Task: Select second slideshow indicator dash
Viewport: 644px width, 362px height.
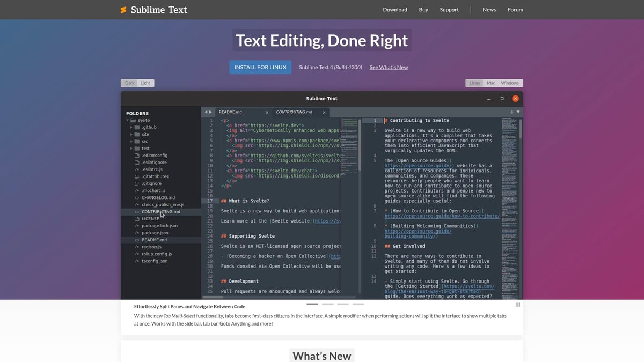Action: coord(327,304)
